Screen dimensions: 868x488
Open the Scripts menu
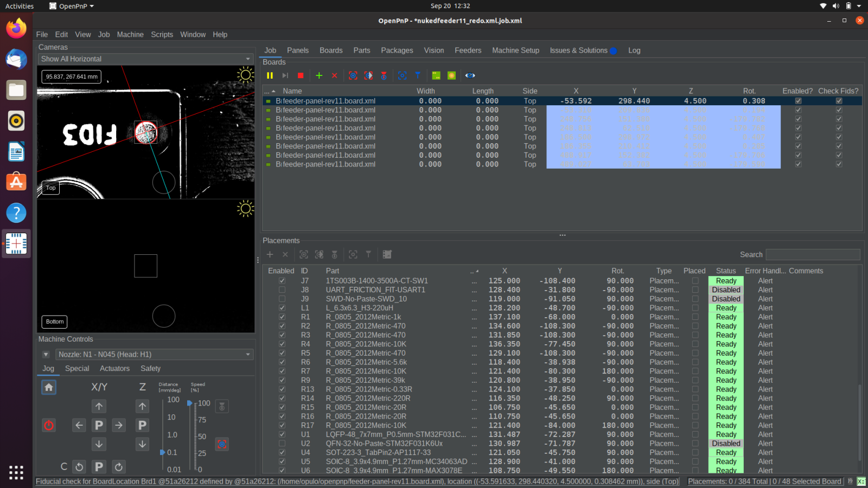pos(162,34)
